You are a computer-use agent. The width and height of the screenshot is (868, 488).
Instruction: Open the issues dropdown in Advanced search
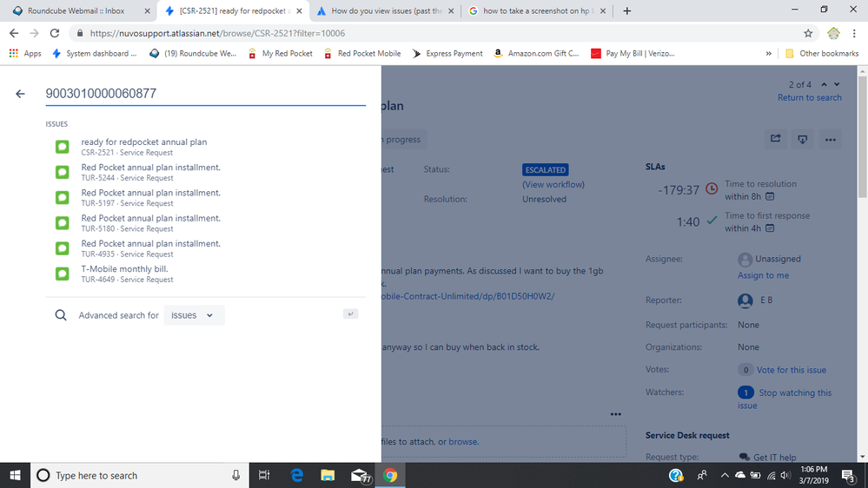(x=194, y=315)
